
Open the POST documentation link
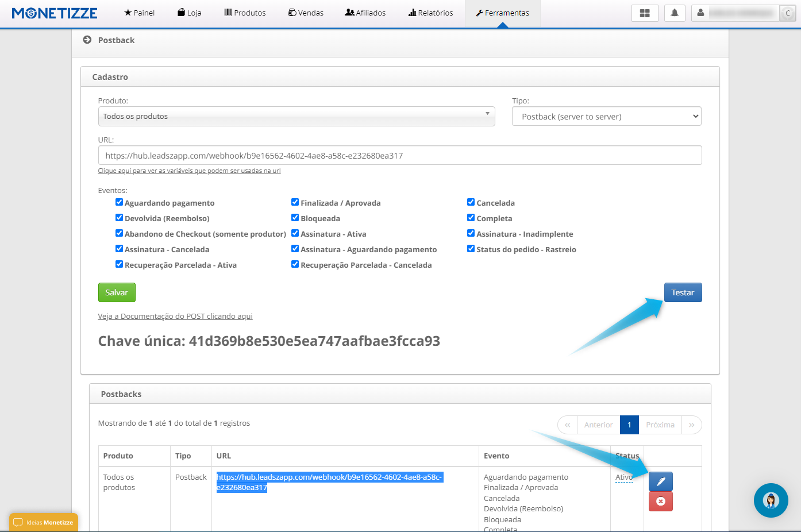click(x=175, y=317)
